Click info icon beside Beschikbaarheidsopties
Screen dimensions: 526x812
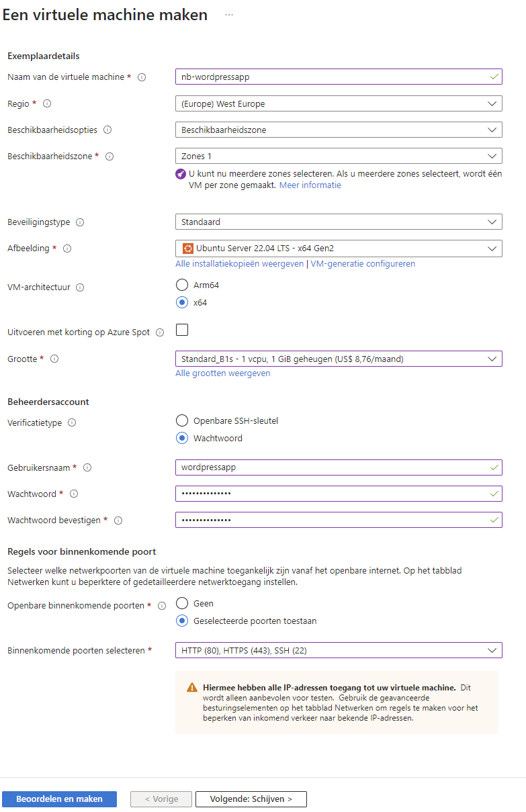[107, 130]
